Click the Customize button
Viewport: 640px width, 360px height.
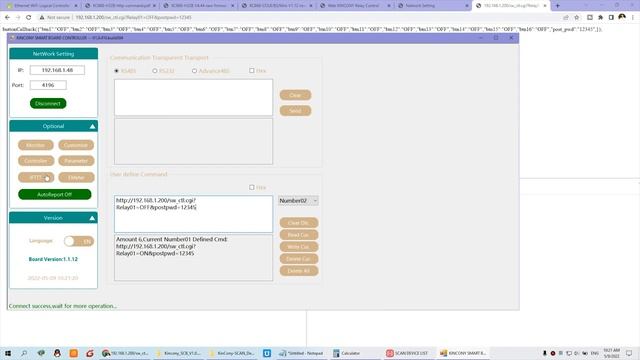(x=76, y=145)
